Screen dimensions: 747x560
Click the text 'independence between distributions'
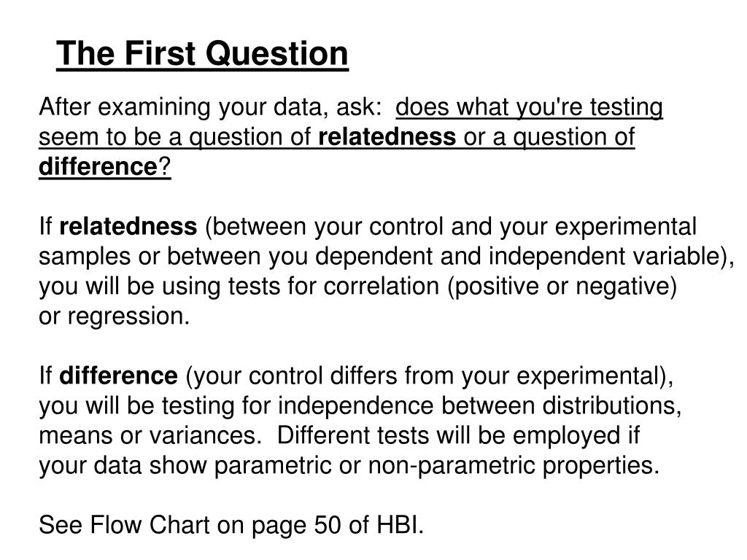pos(477,405)
